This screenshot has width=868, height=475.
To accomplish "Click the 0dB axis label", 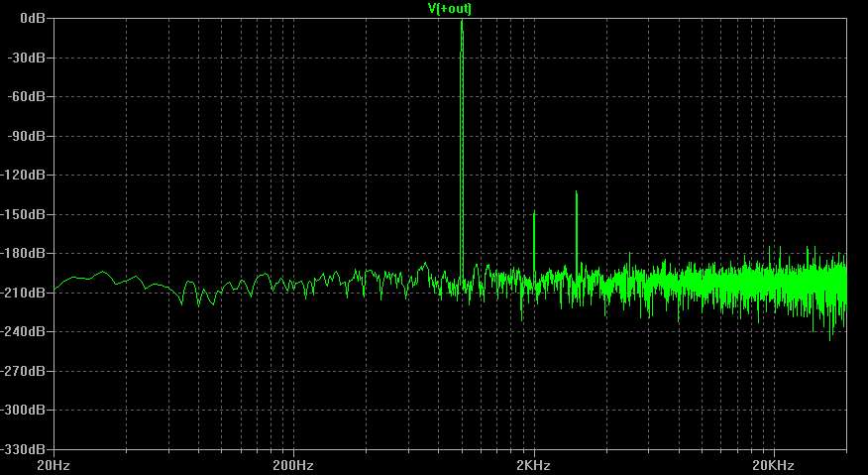I will click(34, 18).
